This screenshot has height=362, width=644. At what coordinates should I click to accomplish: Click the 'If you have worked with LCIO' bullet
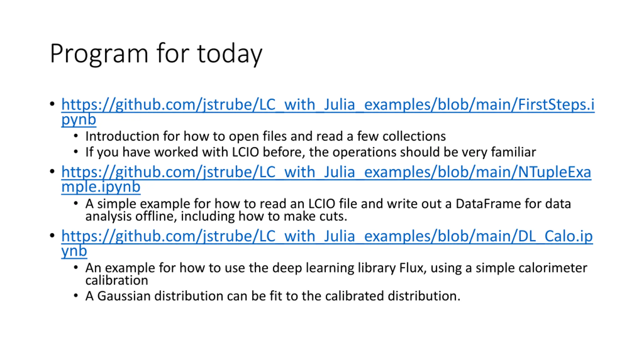pos(311,152)
